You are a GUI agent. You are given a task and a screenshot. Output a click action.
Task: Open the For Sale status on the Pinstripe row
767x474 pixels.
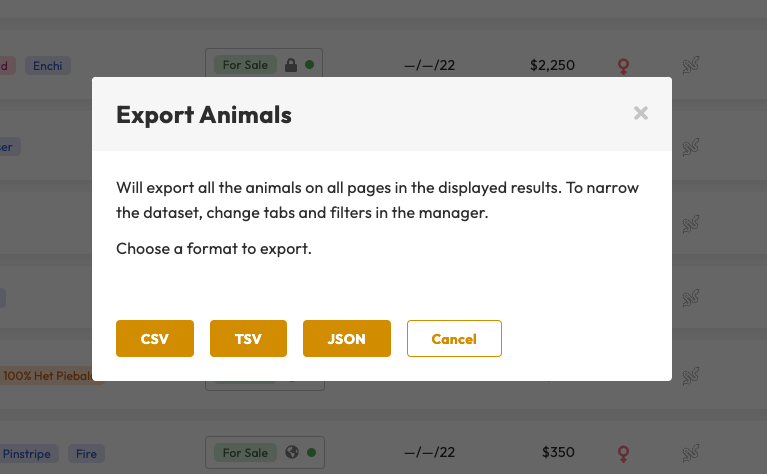click(245, 453)
